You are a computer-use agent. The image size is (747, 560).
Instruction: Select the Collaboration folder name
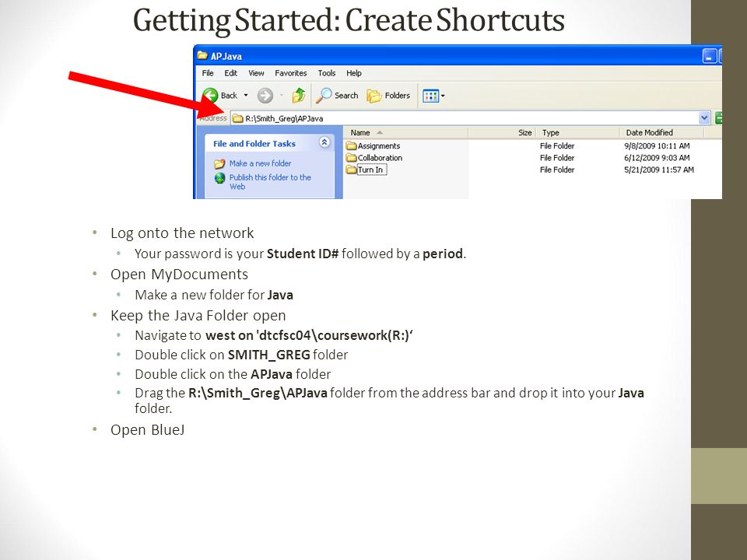[381, 158]
